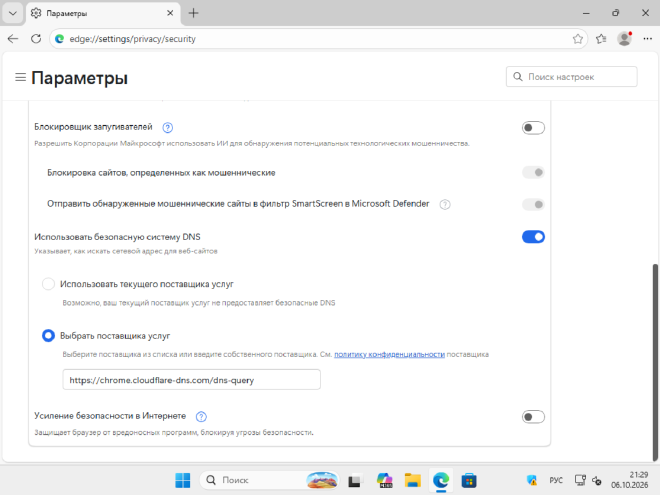Select the Параметры tab
Screen dimensions: 660x495
click(103, 13)
